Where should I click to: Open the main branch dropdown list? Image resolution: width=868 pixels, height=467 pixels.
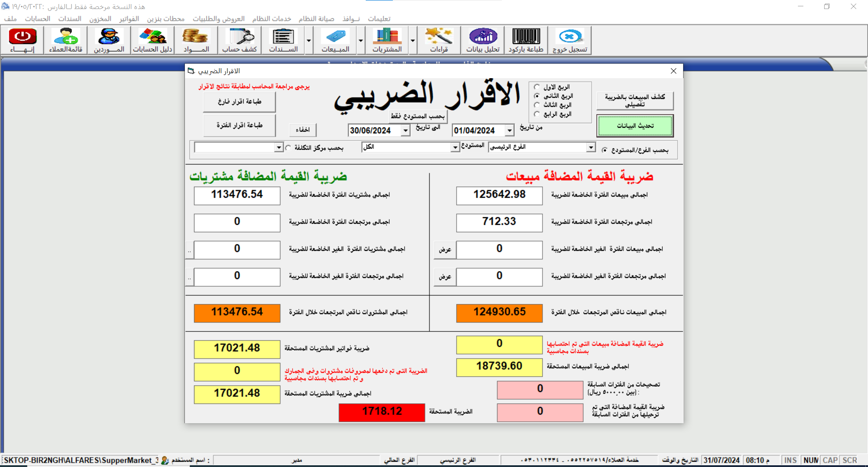[x=590, y=147]
